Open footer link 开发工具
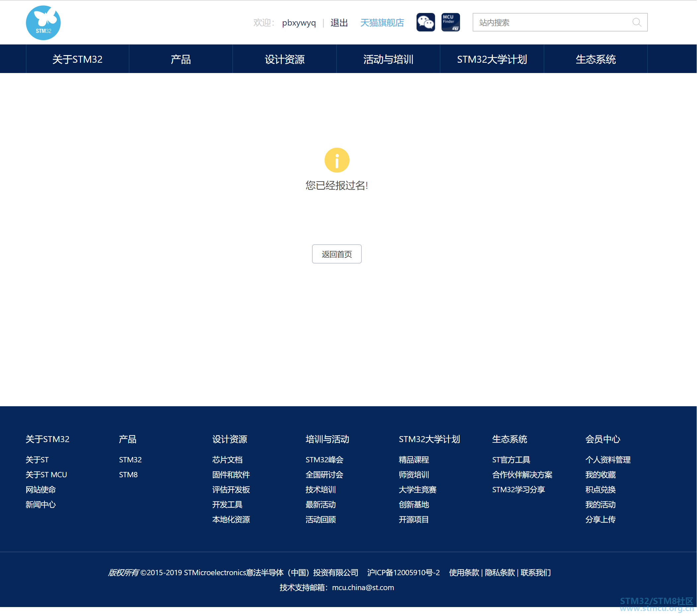Image resolution: width=697 pixels, height=616 pixels. pyautogui.click(x=227, y=504)
